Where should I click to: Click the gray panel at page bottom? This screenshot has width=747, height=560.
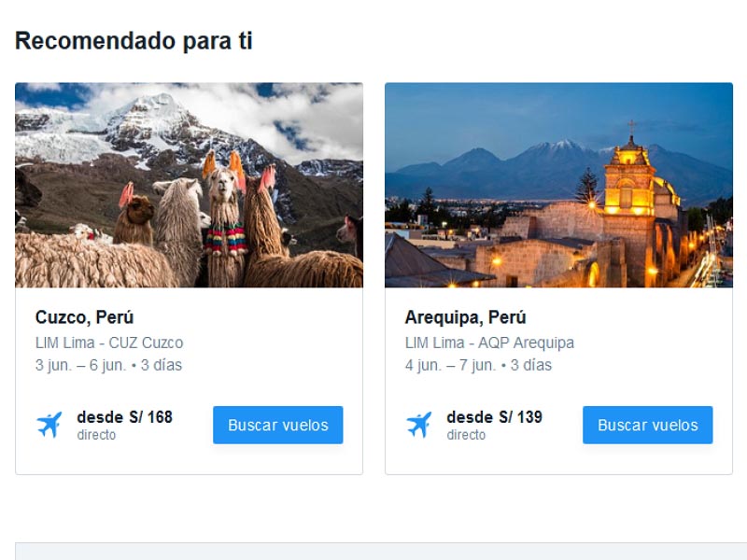pyautogui.click(x=381, y=551)
